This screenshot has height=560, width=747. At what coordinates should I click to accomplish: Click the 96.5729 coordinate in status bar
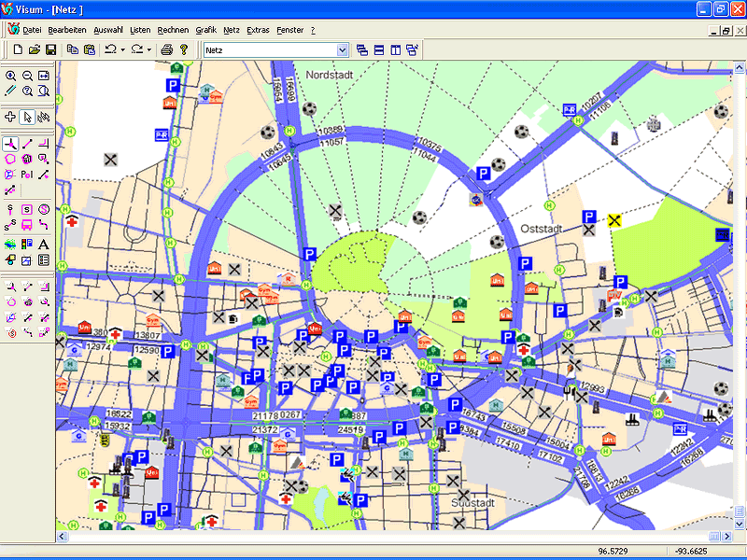click(613, 552)
